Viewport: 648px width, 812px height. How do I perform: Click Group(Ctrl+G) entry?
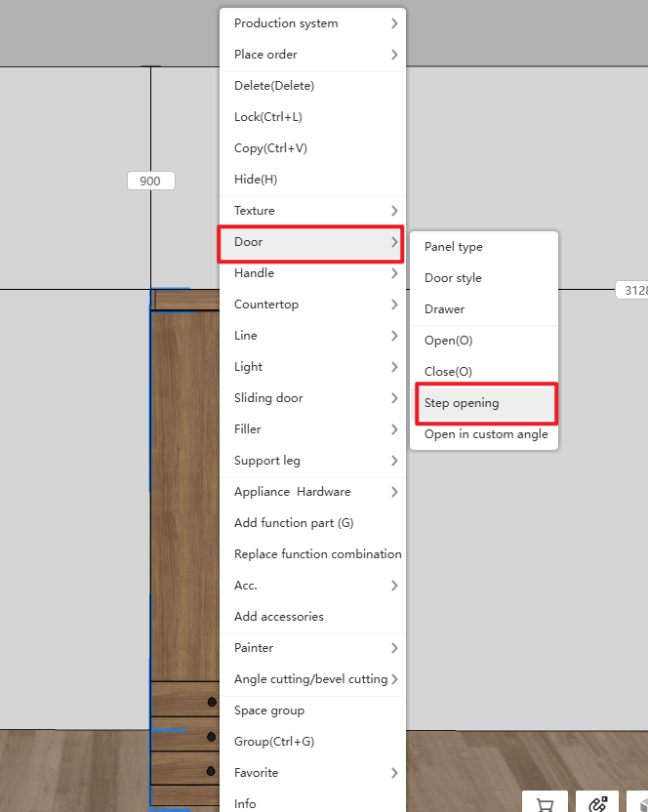(274, 742)
